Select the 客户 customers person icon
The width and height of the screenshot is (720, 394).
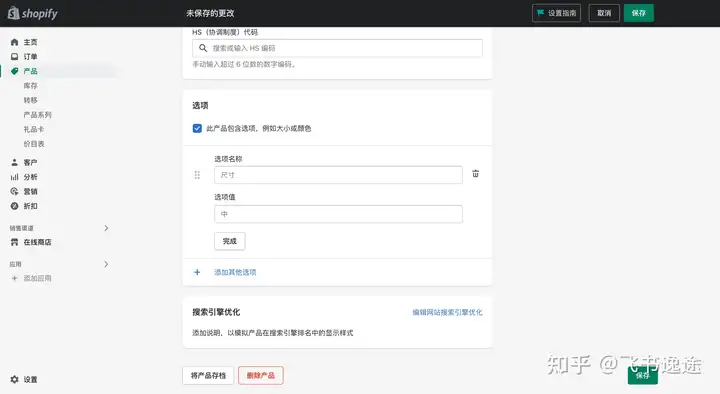pyautogui.click(x=14, y=162)
